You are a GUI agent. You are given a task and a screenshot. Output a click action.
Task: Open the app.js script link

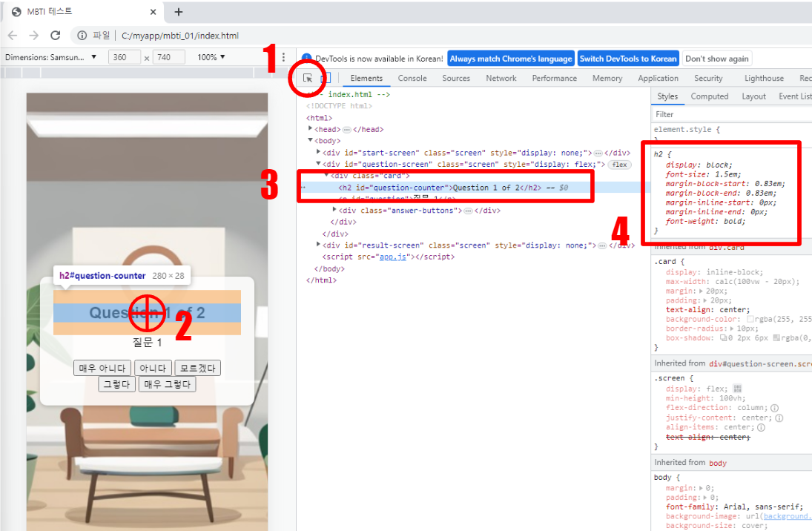(x=392, y=257)
